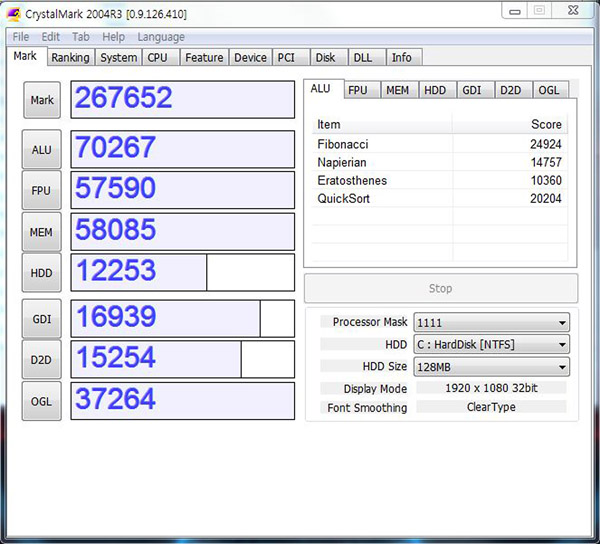Click the GDI score bar 16939
600x544 pixels.
[183, 318]
